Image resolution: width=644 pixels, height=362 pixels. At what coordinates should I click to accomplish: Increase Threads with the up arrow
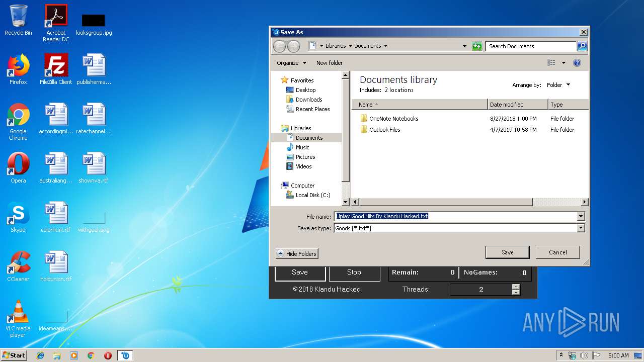516,287
